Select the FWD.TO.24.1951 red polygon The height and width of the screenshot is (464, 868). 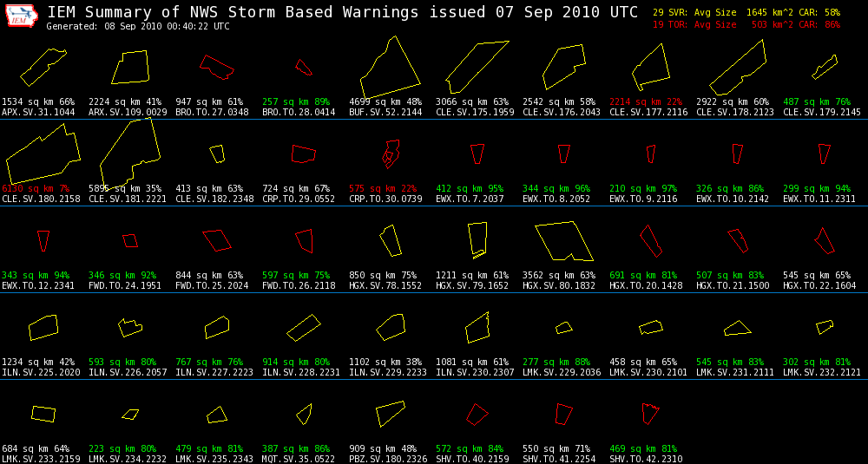130,240
